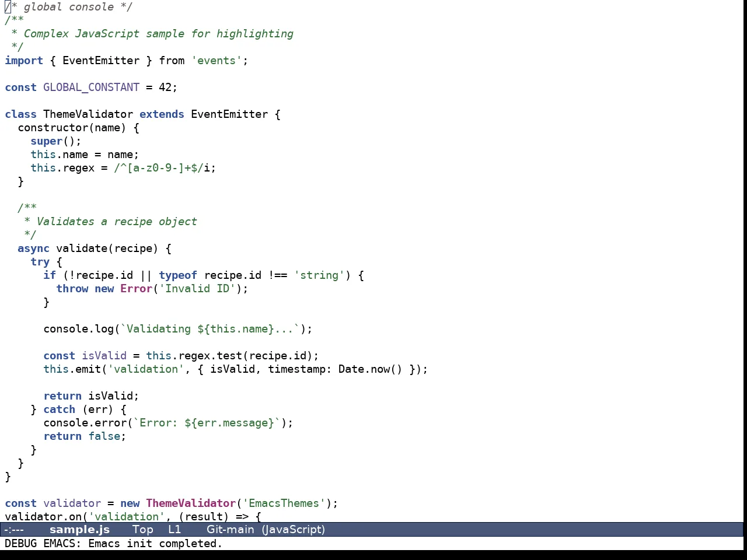The width and height of the screenshot is (747, 560).
Task: Click the -:--- buffer status indicators in mode line
Action: pyautogui.click(x=14, y=530)
